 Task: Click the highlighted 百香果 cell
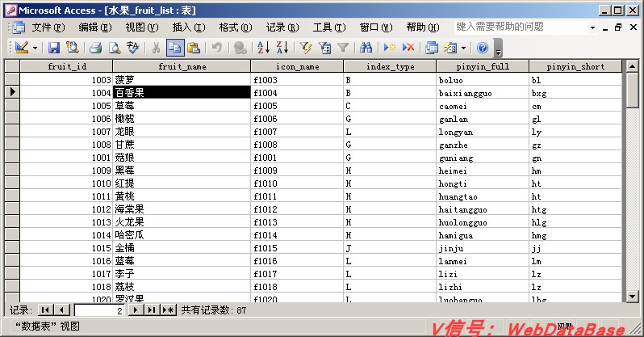tap(182, 92)
